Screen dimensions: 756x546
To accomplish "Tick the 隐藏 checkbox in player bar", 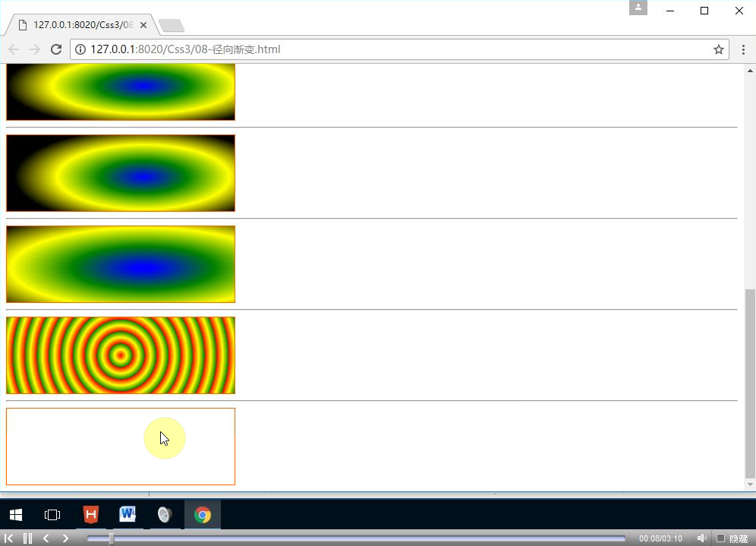I will pos(720,538).
